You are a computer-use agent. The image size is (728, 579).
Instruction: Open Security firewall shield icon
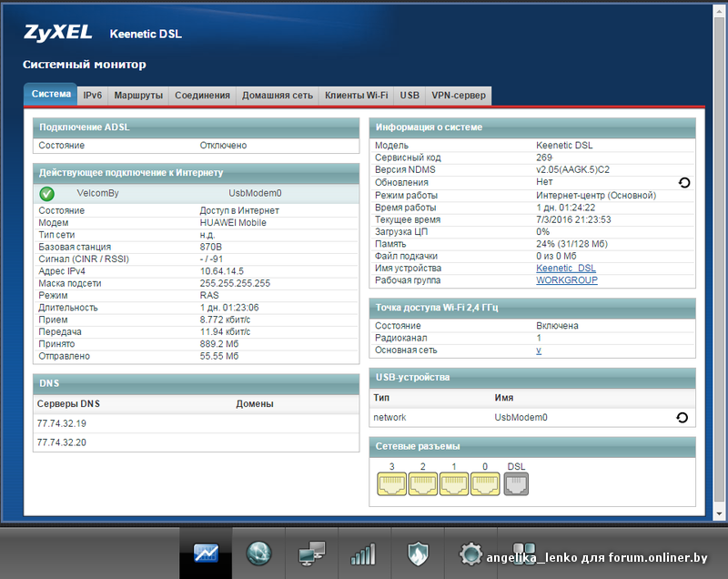coord(417,553)
